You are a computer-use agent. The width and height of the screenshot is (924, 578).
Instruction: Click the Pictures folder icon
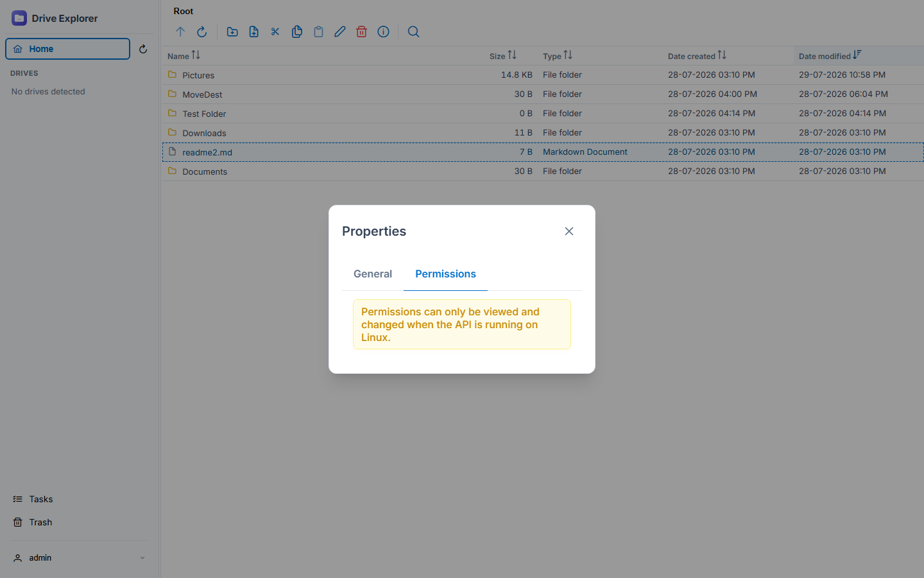pos(172,74)
